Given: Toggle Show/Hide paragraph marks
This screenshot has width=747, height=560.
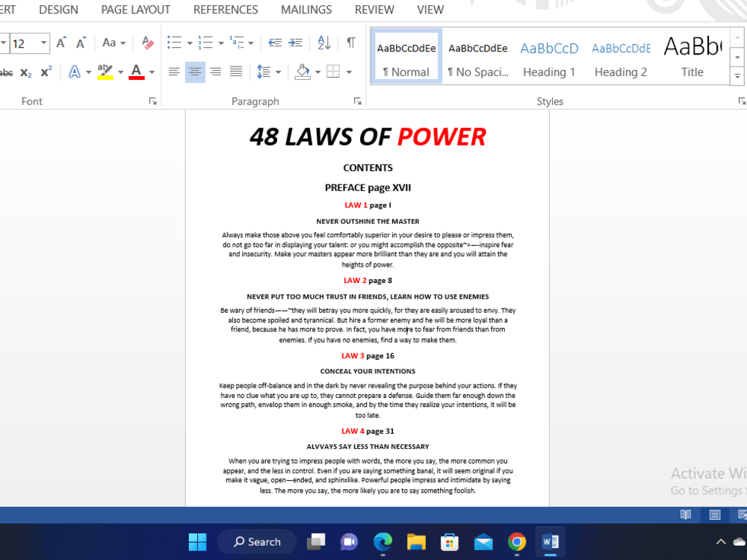Looking at the screenshot, I should (x=350, y=43).
